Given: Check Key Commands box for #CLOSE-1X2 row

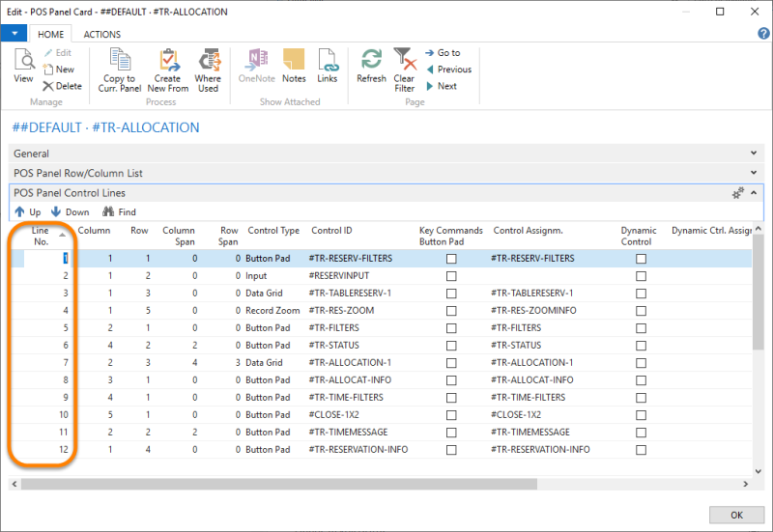Looking at the screenshot, I should tap(450, 415).
